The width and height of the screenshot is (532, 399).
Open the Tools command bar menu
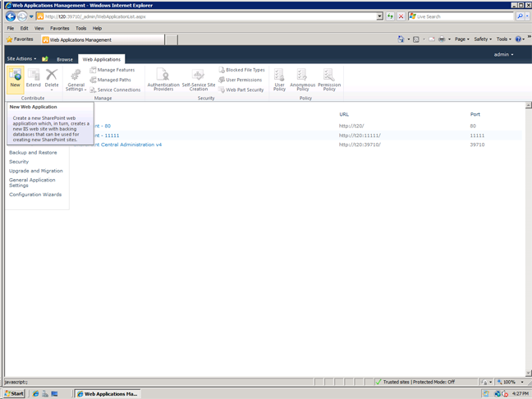point(503,39)
